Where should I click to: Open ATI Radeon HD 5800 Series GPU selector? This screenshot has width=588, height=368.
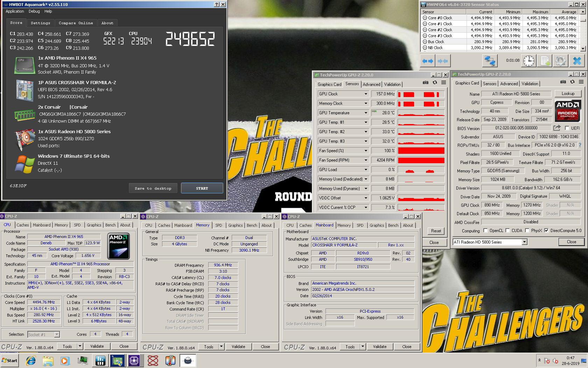[x=490, y=242]
